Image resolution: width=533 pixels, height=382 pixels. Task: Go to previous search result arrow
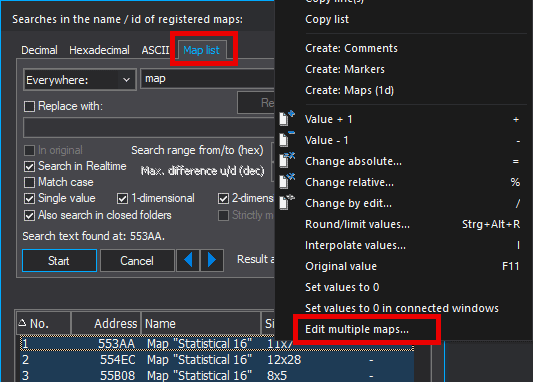pos(188,260)
